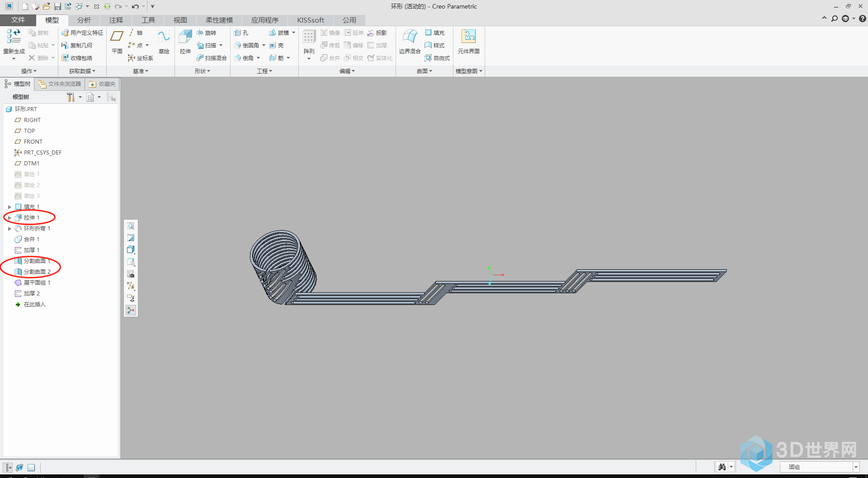This screenshot has height=478, width=868.
Task: Switch to the 视图 ribbon tab
Action: point(180,20)
